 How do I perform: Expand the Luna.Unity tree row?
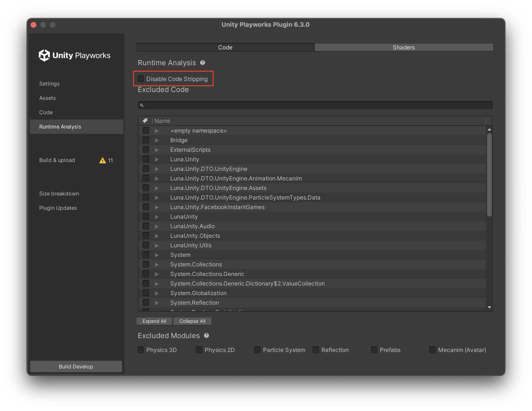157,159
